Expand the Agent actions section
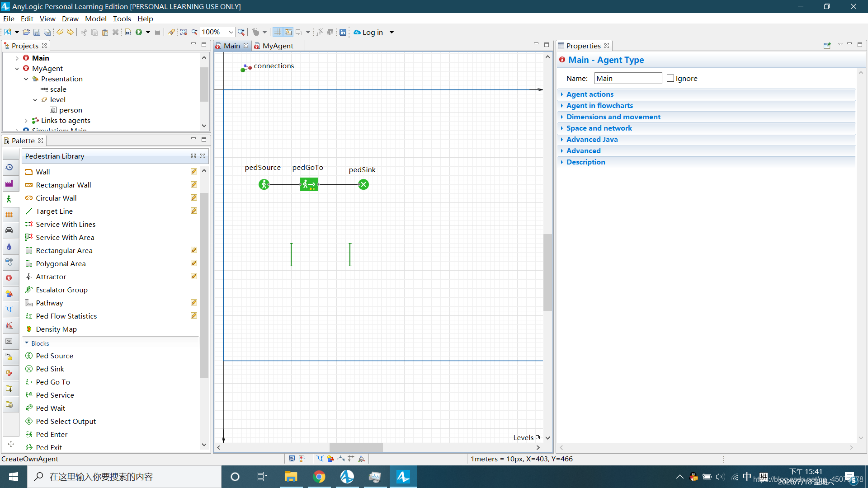This screenshot has height=488, width=868. (590, 94)
